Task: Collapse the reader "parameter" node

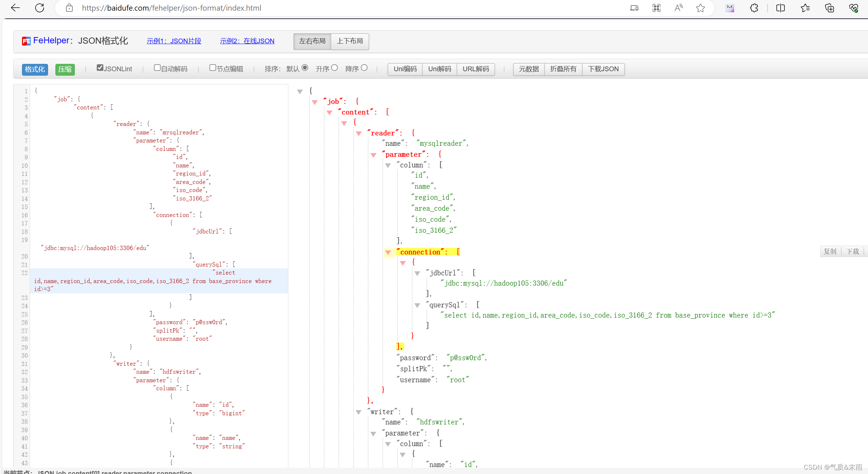Action: click(373, 155)
